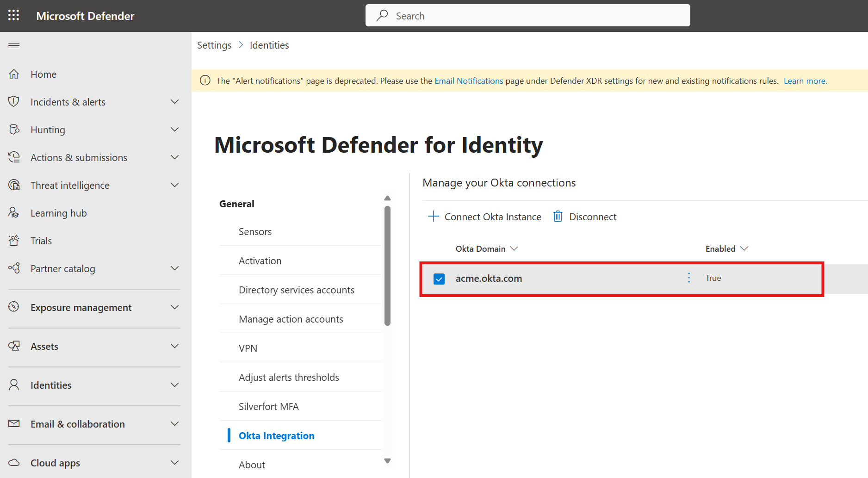Image resolution: width=868 pixels, height=478 pixels.
Task: Select the Okta Integration settings item
Action: point(301,435)
